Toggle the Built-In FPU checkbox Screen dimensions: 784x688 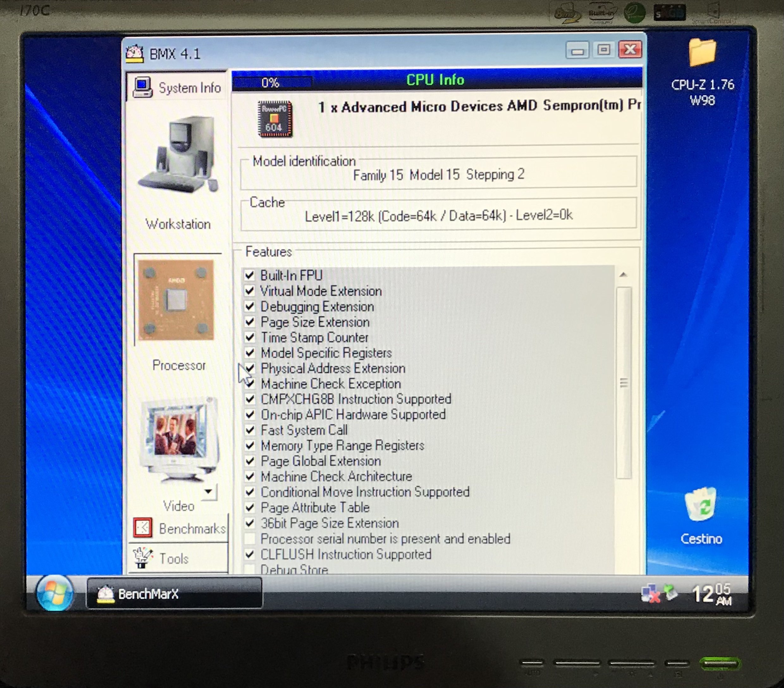click(250, 275)
